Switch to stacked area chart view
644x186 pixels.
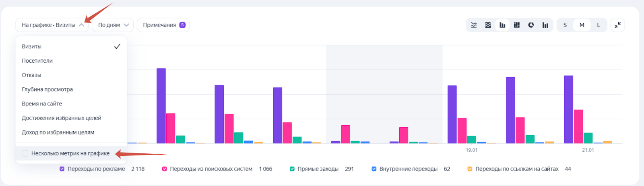(488, 25)
